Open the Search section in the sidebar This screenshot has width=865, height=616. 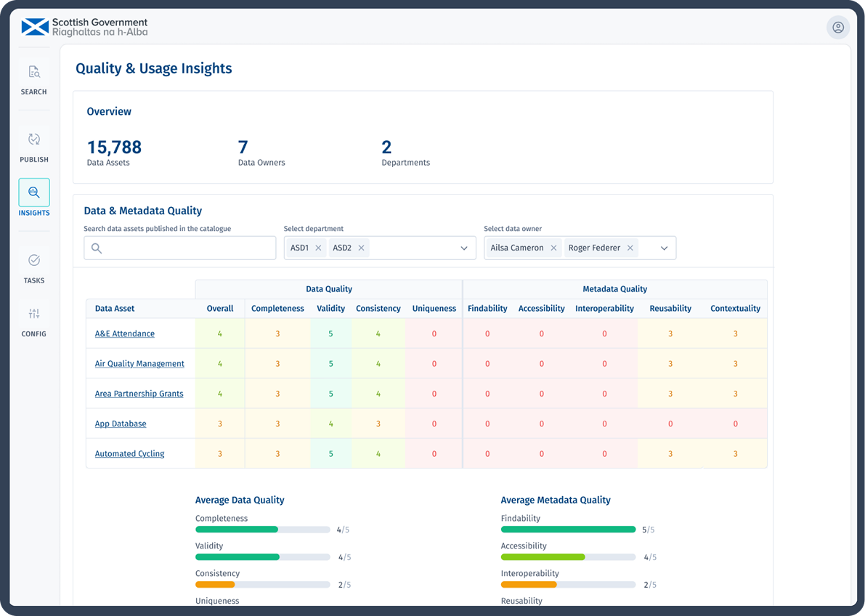(33, 78)
